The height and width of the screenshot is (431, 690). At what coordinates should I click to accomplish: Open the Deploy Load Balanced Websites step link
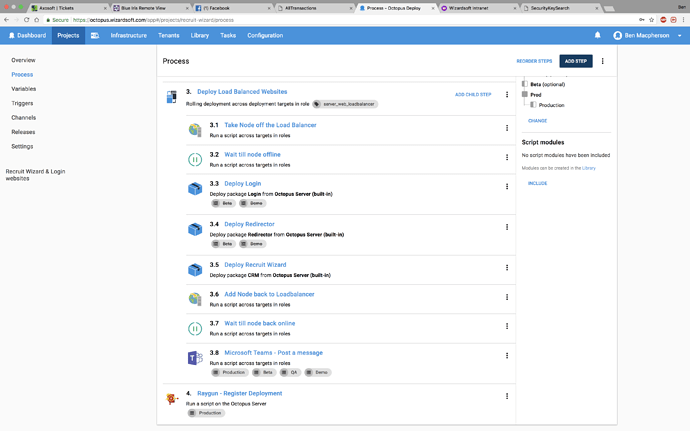point(242,92)
